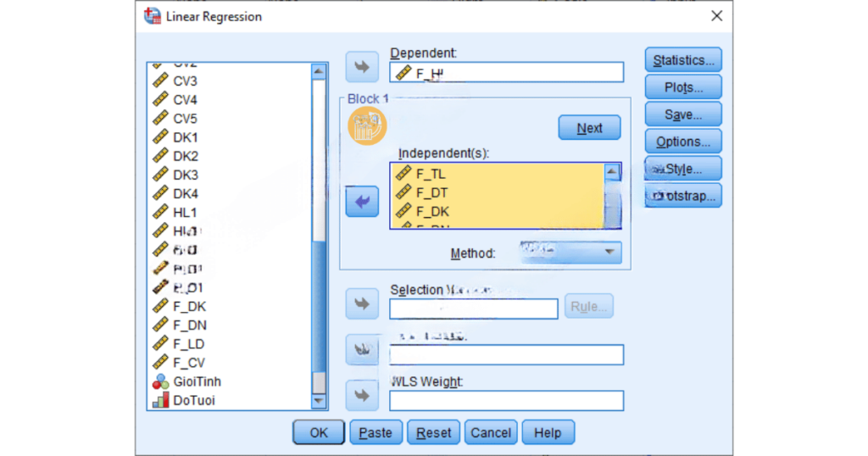Select the DoTuoi ordinal variable
The width and height of the screenshot is (868, 456).
point(194,400)
